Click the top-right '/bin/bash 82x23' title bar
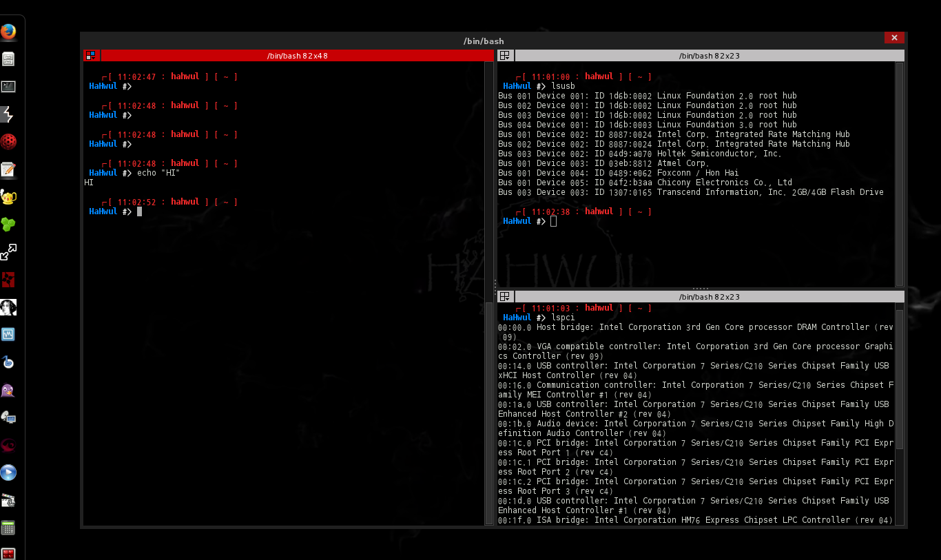The image size is (941, 560). pos(709,56)
